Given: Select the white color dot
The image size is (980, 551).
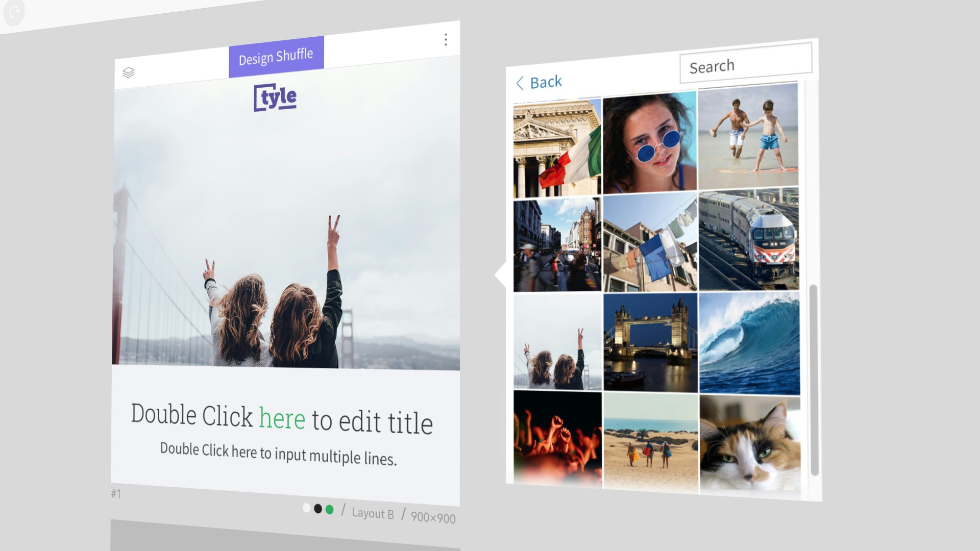Looking at the screenshot, I should pyautogui.click(x=306, y=508).
